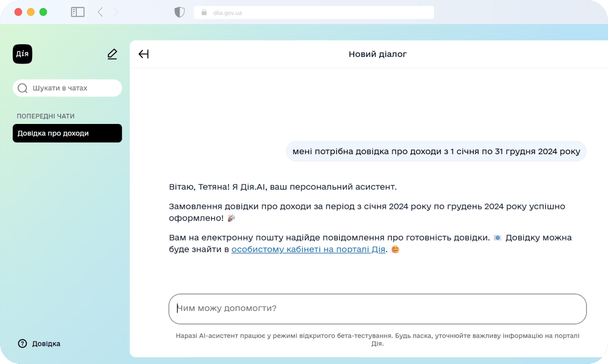Screen dimensions: 608x364
Task: Open the "Довідка про доходи" previous chat
Action: click(67, 133)
